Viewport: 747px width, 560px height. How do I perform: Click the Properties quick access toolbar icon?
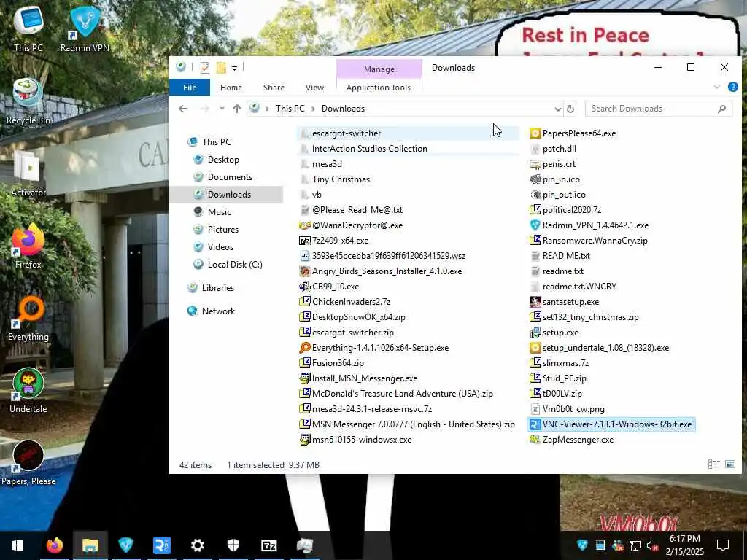(x=205, y=68)
